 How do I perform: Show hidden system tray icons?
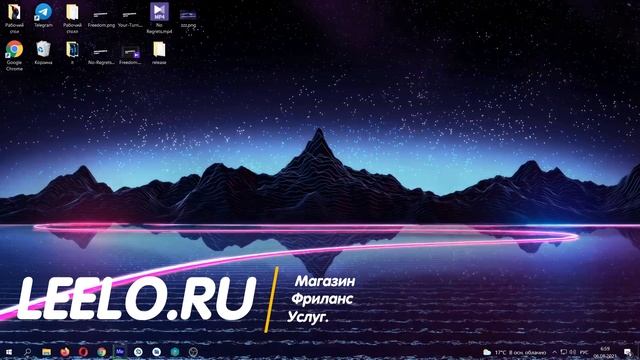(x=554, y=352)
